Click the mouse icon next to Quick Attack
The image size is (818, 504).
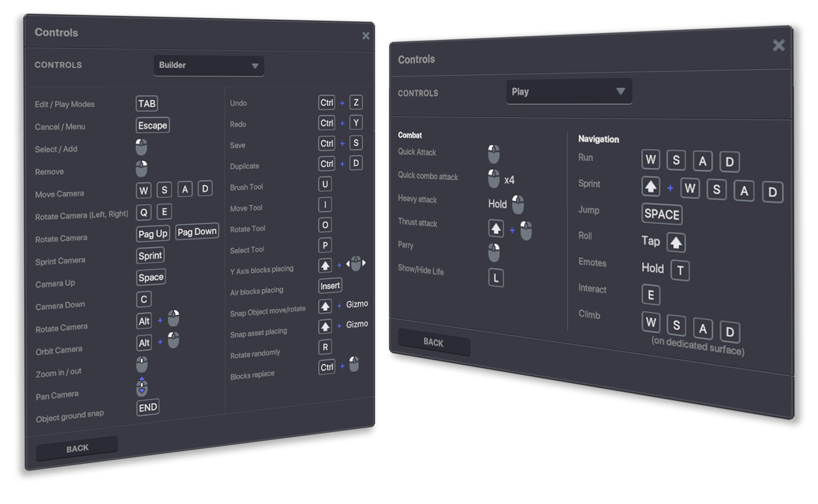493,154
